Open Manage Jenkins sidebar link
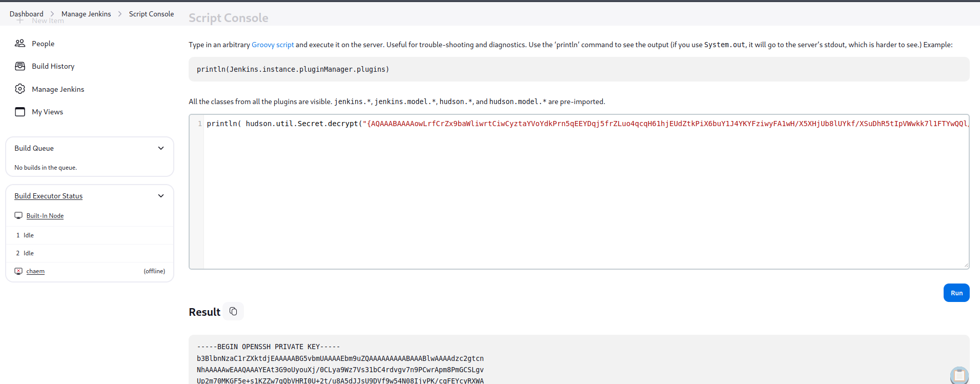The height and width of the screenshot is (384, 980). click(x=58, y=89)
